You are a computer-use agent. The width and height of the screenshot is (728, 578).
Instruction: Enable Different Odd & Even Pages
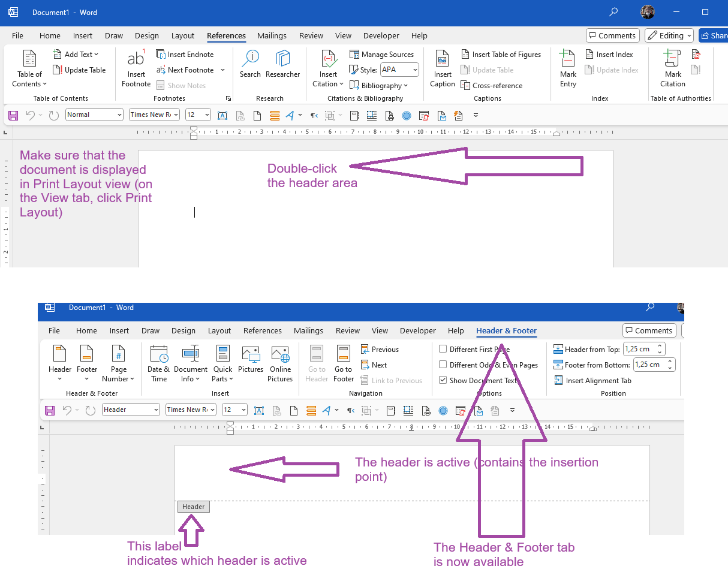coord(443,365)
